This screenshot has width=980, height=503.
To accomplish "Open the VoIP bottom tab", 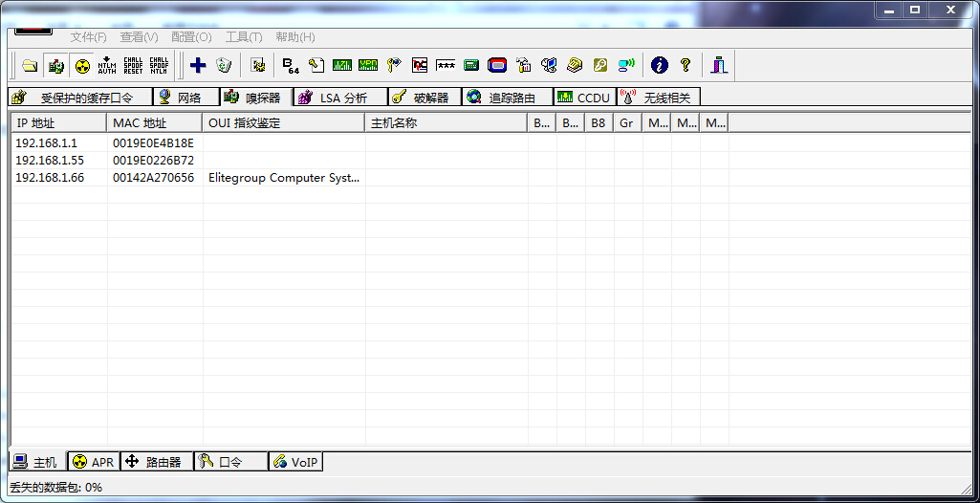I will pyautogui.click(x=295, y=463).
